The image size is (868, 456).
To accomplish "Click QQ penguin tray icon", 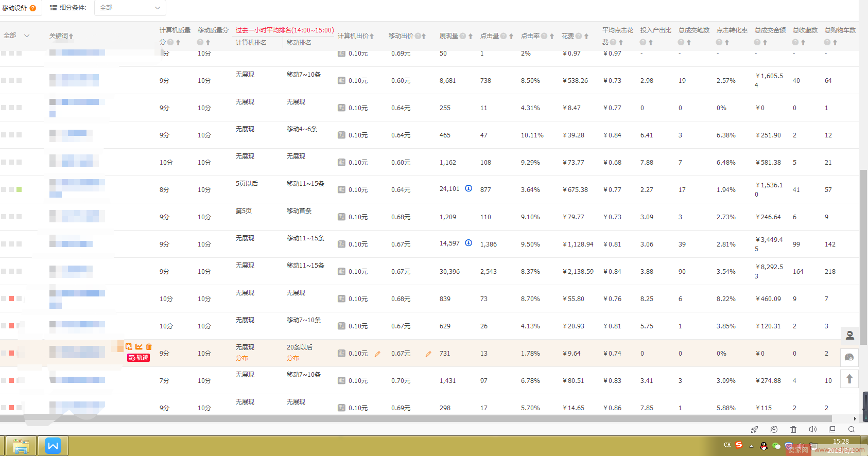I will point(764,446).
